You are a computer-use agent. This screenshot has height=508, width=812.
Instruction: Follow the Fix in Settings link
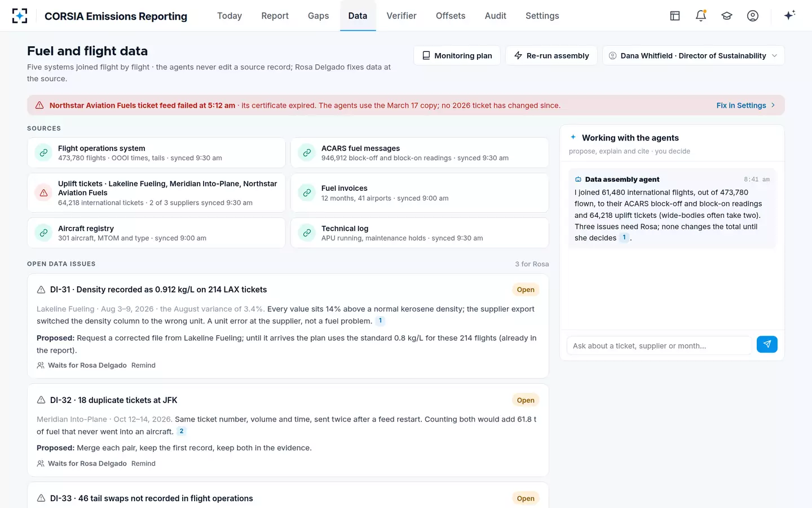click(746, 106)
